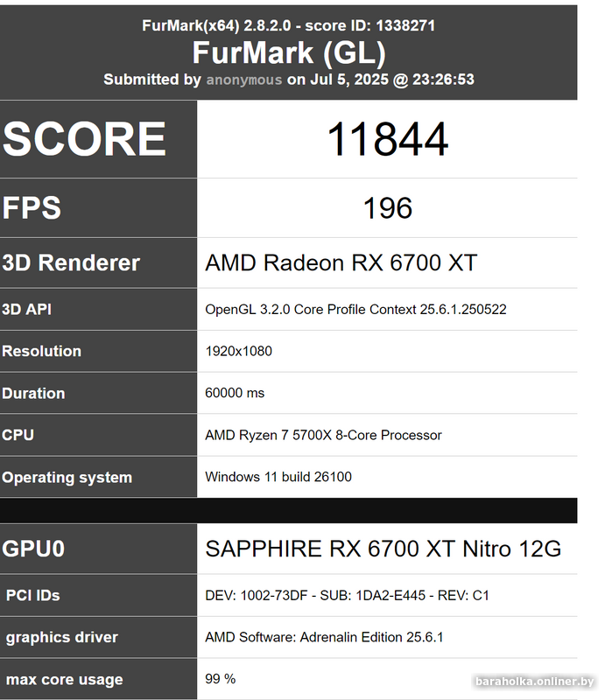The height and width of the screenshot is (700, 612).
Task: Select the 60000 ms duration value
Action: [x=235, y=393]
